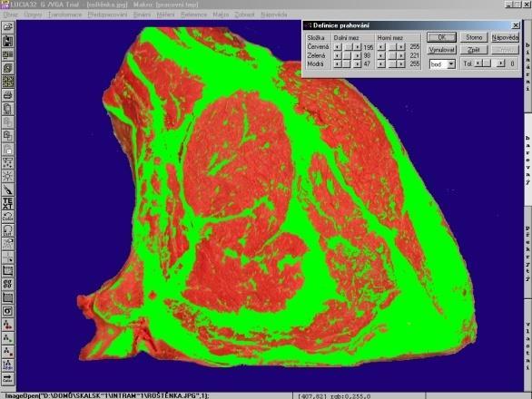This screenshot has width=532, height=399.
Task: Click the sigma statistics icon
Action: (8, 311)
